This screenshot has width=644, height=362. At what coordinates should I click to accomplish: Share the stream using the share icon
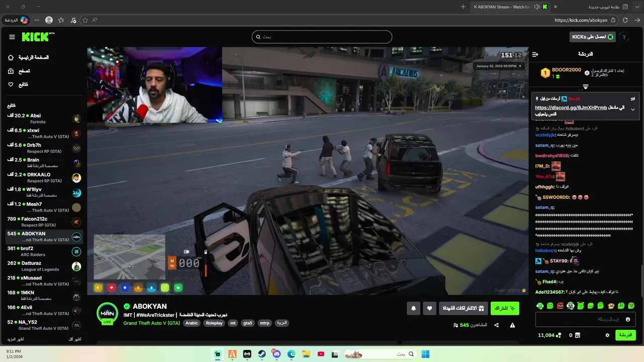click(497, 325)
